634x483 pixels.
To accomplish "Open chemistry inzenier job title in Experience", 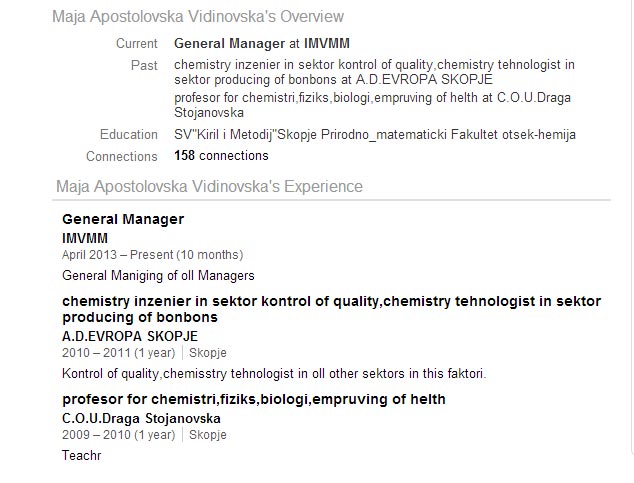I will click(x=332, y=309).
